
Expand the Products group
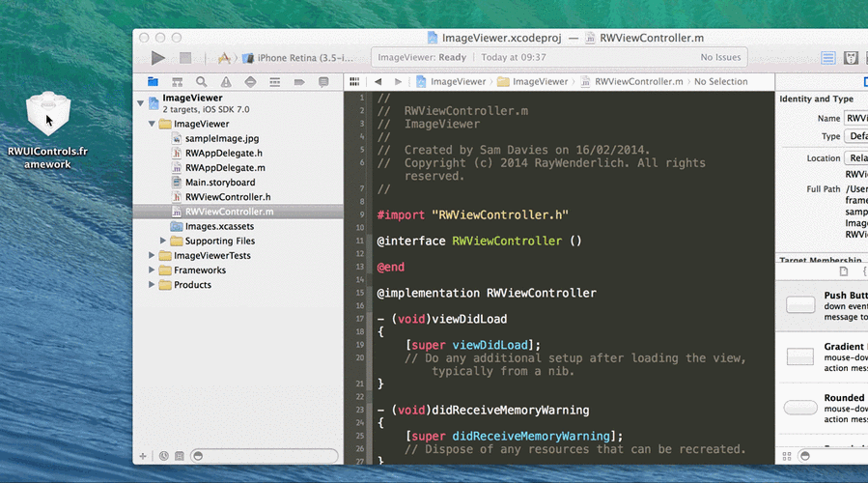[x=152, y=285]
